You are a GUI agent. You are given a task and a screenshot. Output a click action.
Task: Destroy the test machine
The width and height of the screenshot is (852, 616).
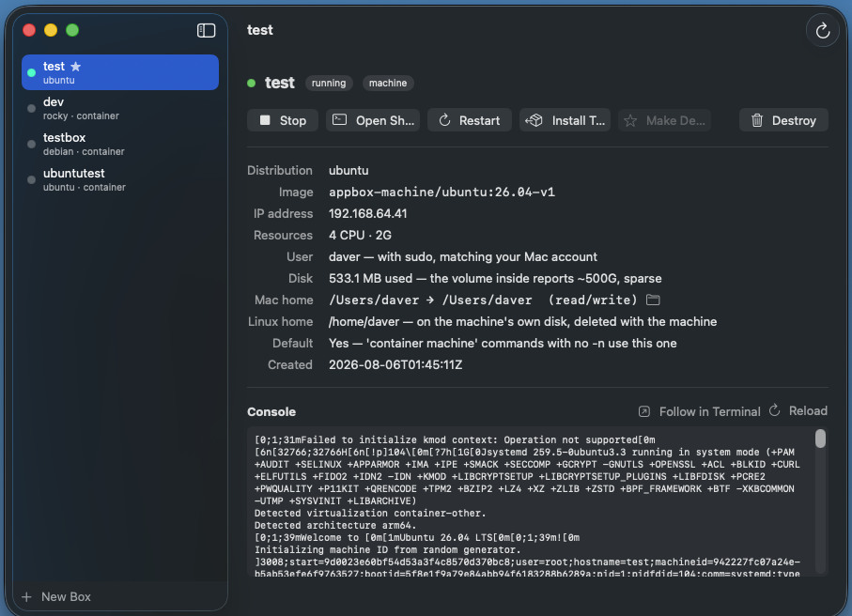point(783,120)
